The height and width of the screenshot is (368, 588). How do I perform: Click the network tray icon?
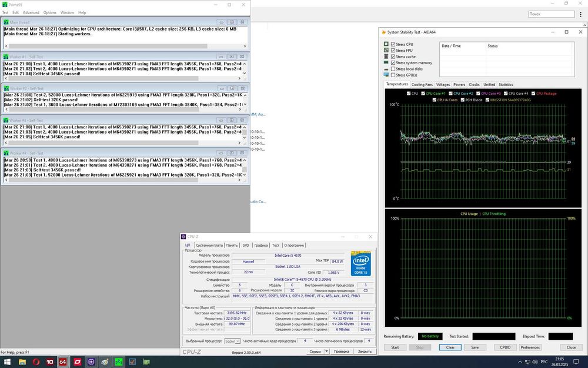[x=527, y=362]
